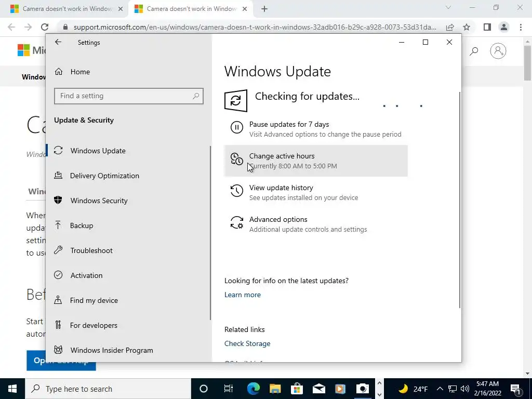The width and height of the screenshot is (532, 399).
Task: Click Pause updates for 7 days
Action: pos(315,129)
